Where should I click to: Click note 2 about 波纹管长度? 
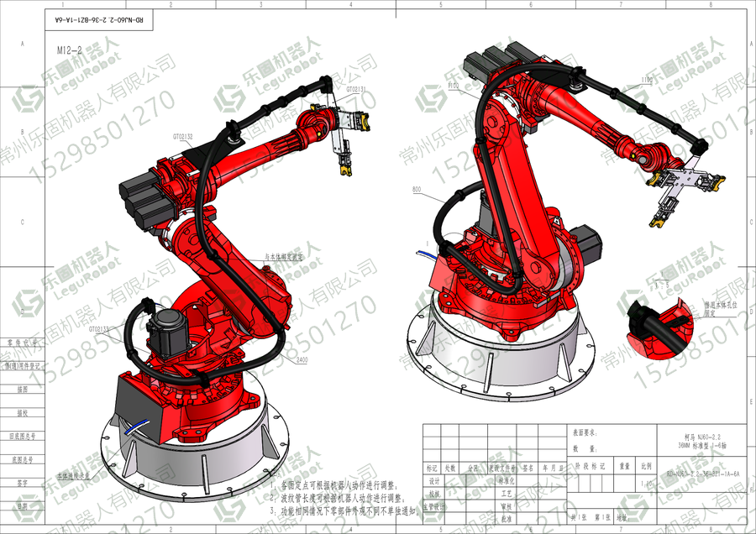(x=339, y=499)
